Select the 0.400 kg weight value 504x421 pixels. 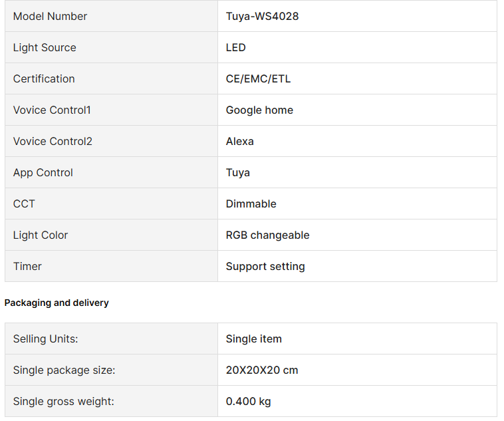click(x=248, y=401)
